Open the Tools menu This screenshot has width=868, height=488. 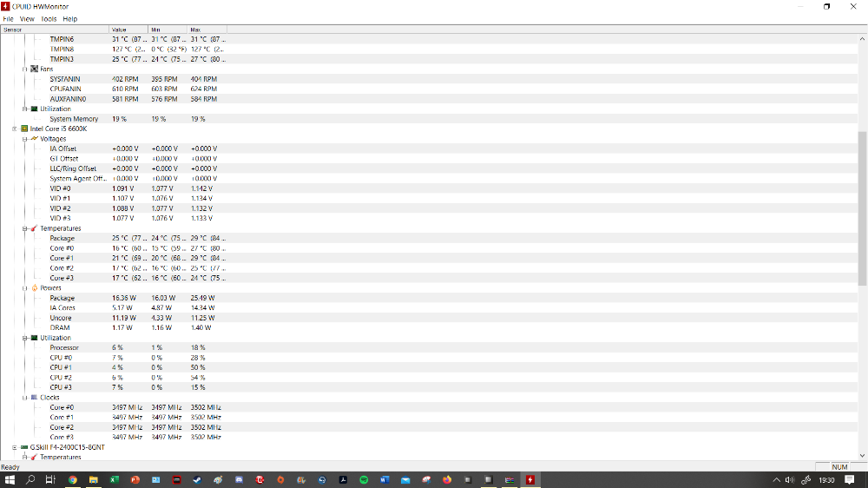49,19
